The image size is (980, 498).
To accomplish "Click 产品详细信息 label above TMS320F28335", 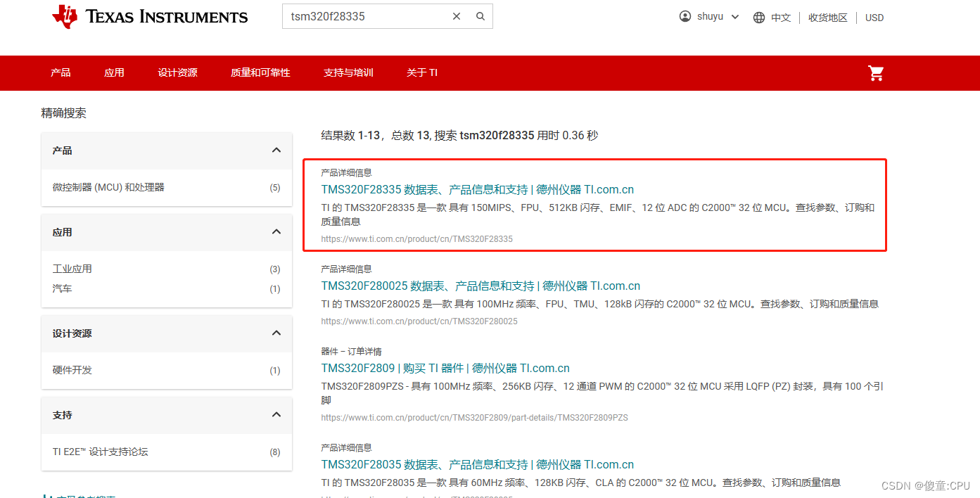I will [347, 172].
